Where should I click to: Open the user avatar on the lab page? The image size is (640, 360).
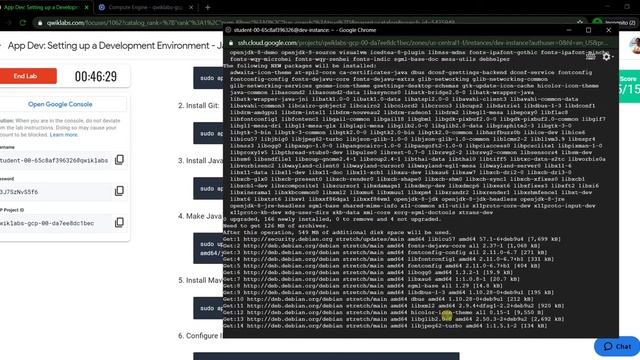(635, 46)
